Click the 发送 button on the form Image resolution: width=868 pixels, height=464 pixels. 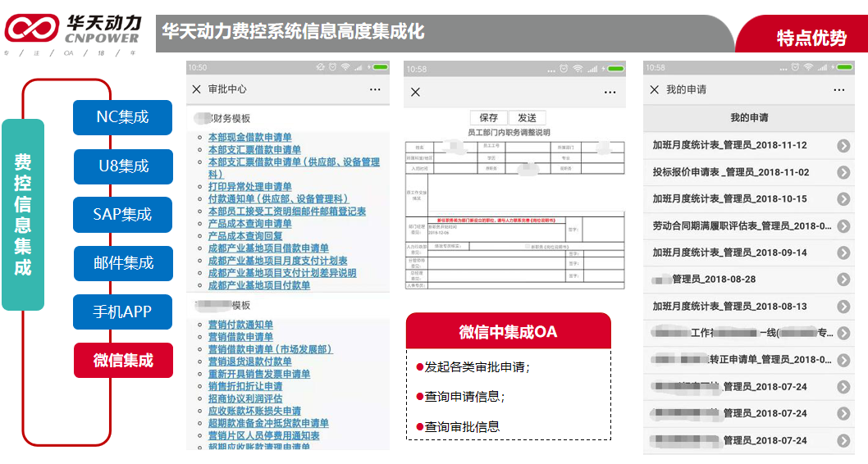[x=527, y=118]
